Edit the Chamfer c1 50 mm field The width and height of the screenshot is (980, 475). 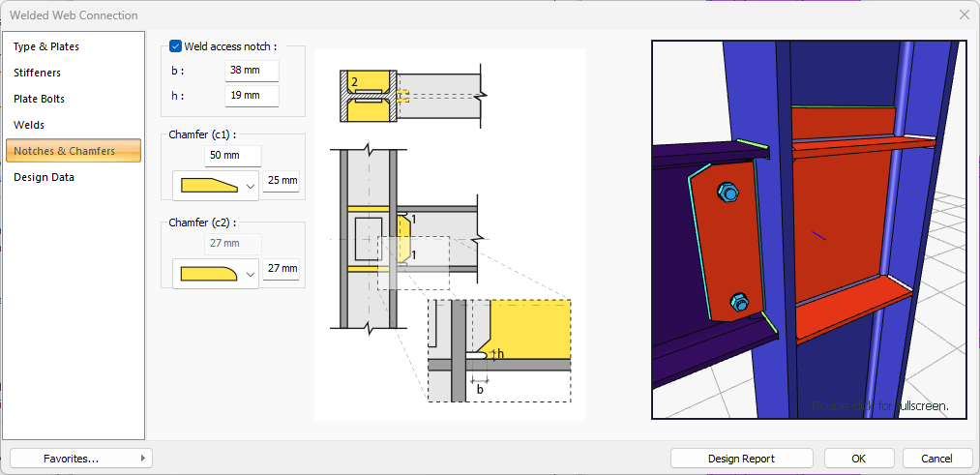[233, 156]
